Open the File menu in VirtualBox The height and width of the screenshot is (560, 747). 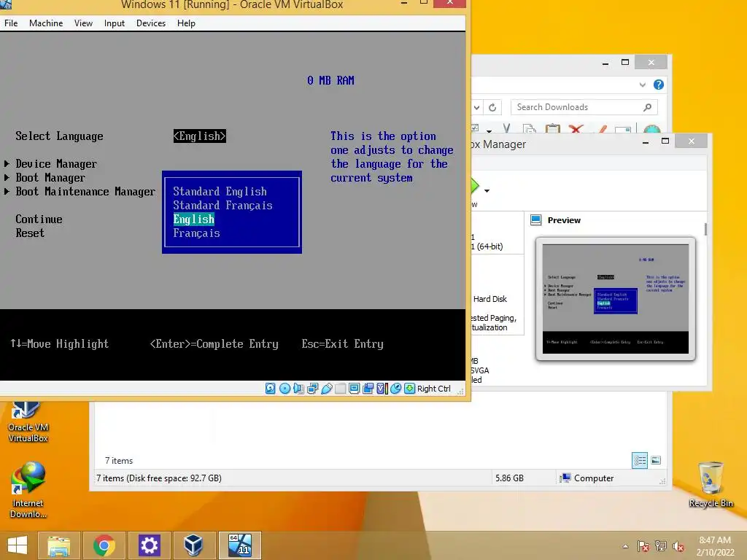(11, 23)
